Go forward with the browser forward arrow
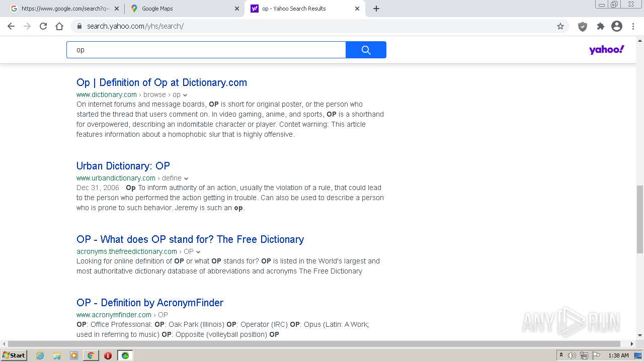This screenshot has height=362, width=644. 27,26
